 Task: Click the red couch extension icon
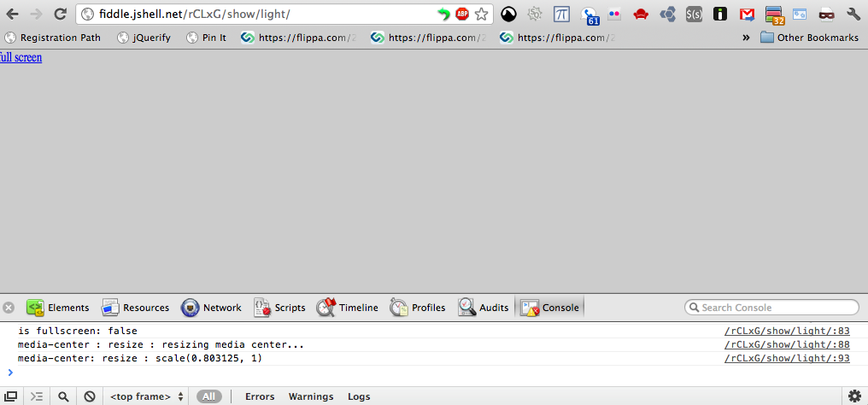click(x=641, y=15)
